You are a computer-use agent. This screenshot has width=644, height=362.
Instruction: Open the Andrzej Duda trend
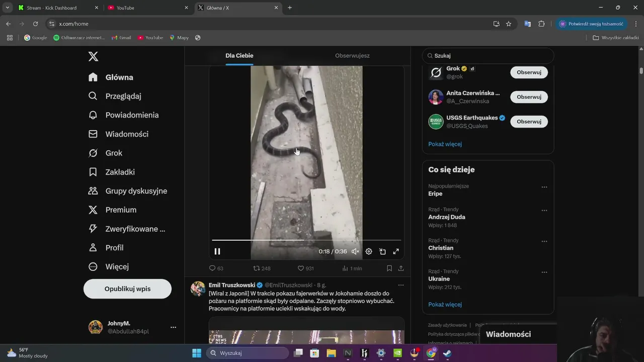coord(447,217)
